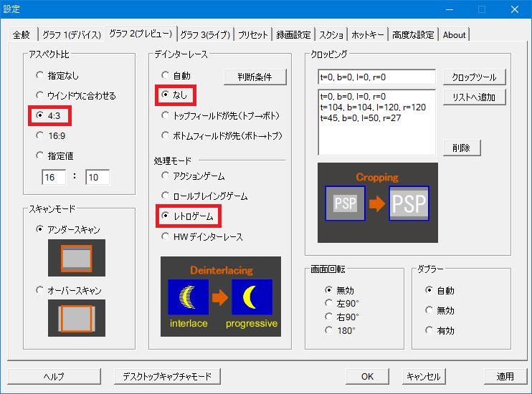Click the cropping value input field
Screen dimensions: 532x394
point(376,77)
